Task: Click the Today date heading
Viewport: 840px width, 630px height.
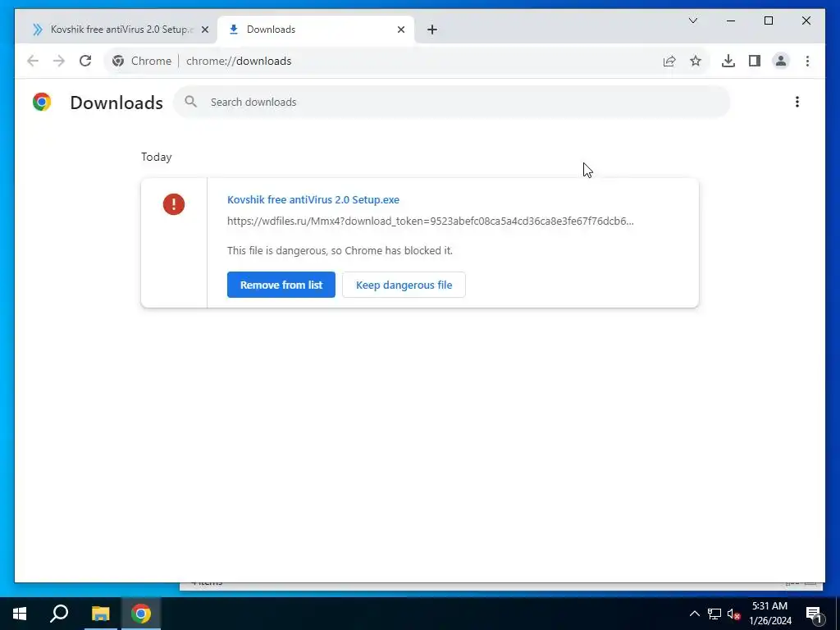Action: point(157,157)
